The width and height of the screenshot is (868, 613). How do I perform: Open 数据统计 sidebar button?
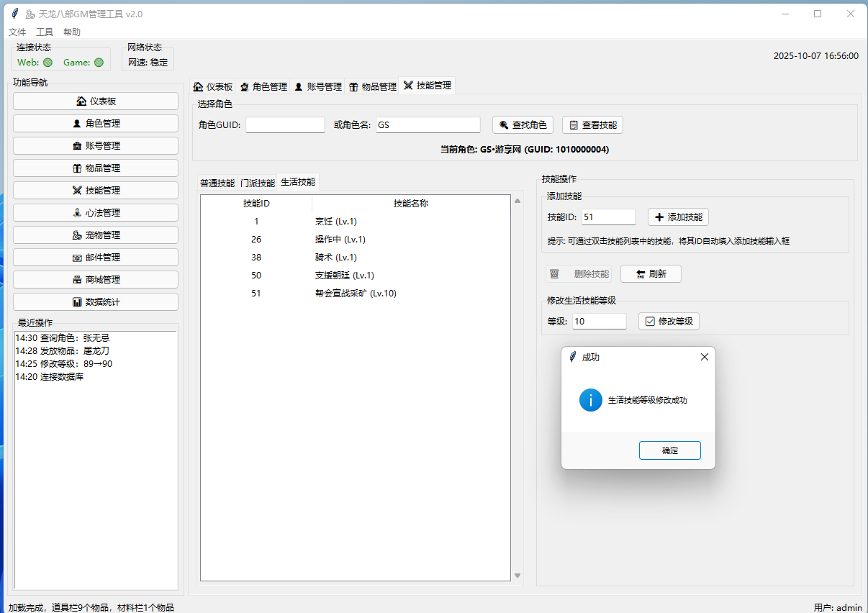(96, 302)
